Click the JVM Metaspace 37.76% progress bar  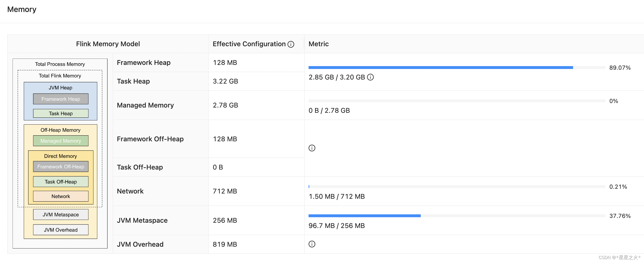pyautogui.click(x=456, y=216)
